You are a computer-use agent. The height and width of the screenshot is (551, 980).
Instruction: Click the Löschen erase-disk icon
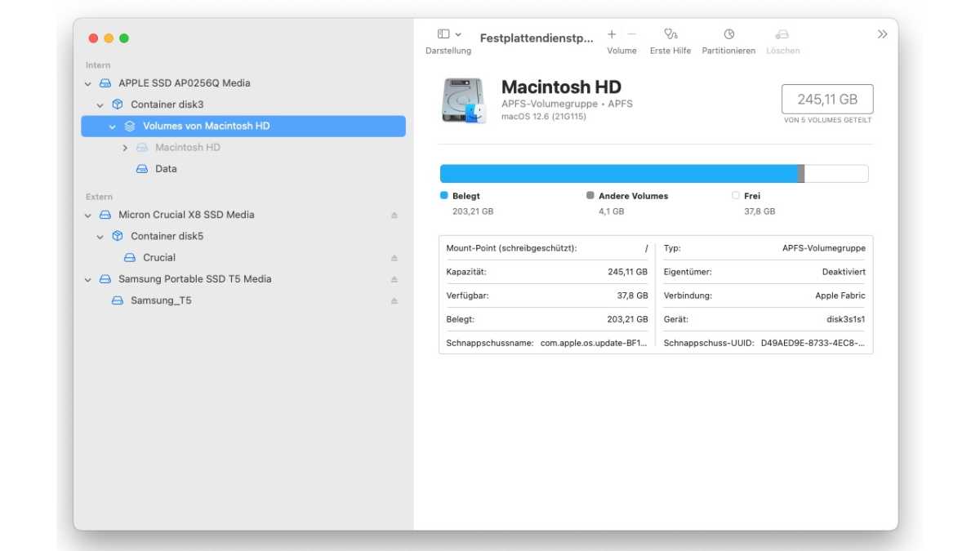click(782, 34)
